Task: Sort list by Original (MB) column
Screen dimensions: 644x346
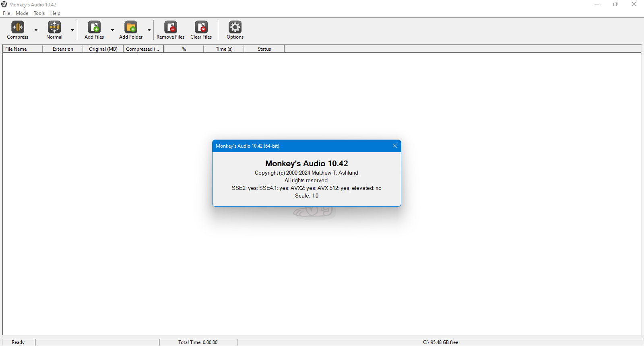Action: pyautogui.click(x=103, y=49)
